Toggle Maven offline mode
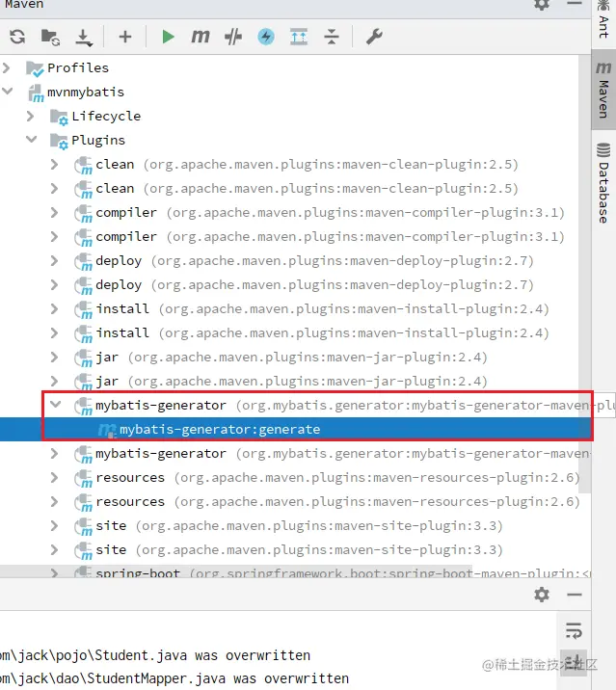616x690 pixels. [233, 37]
